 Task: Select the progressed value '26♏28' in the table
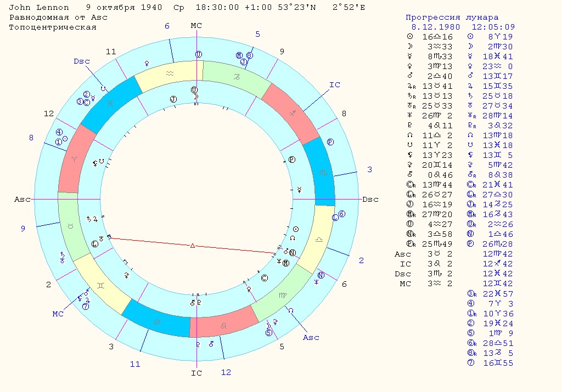[498, 244]
